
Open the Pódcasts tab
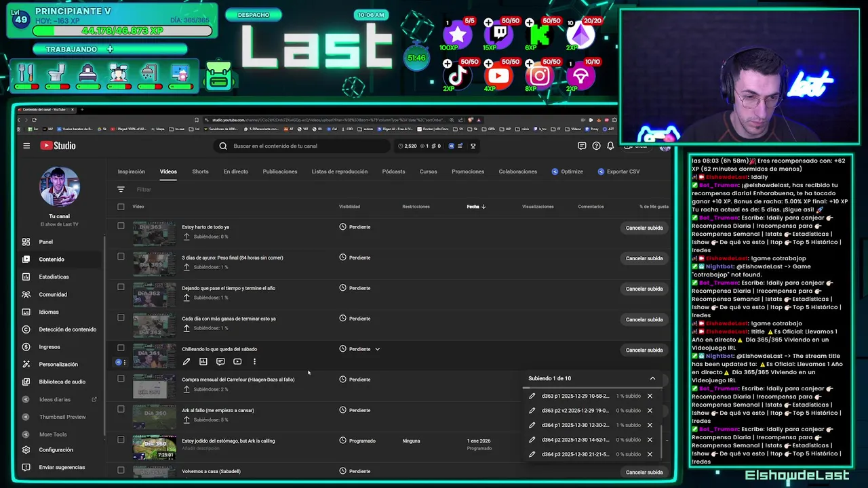click(393, 171)
